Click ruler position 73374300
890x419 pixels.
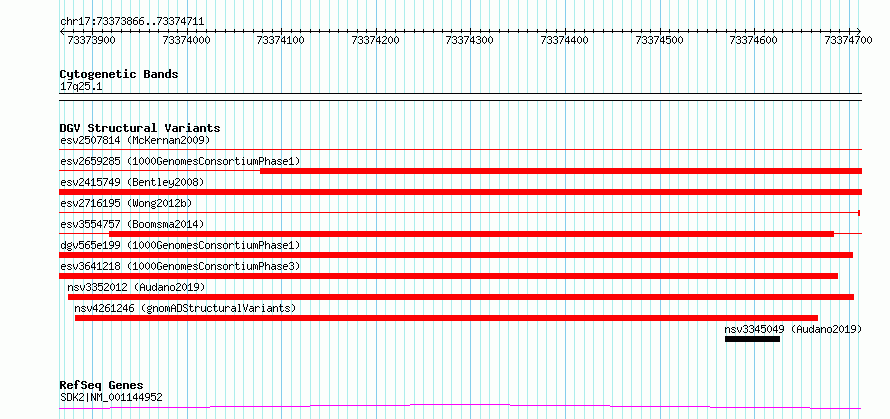click(x=469, y=40)
